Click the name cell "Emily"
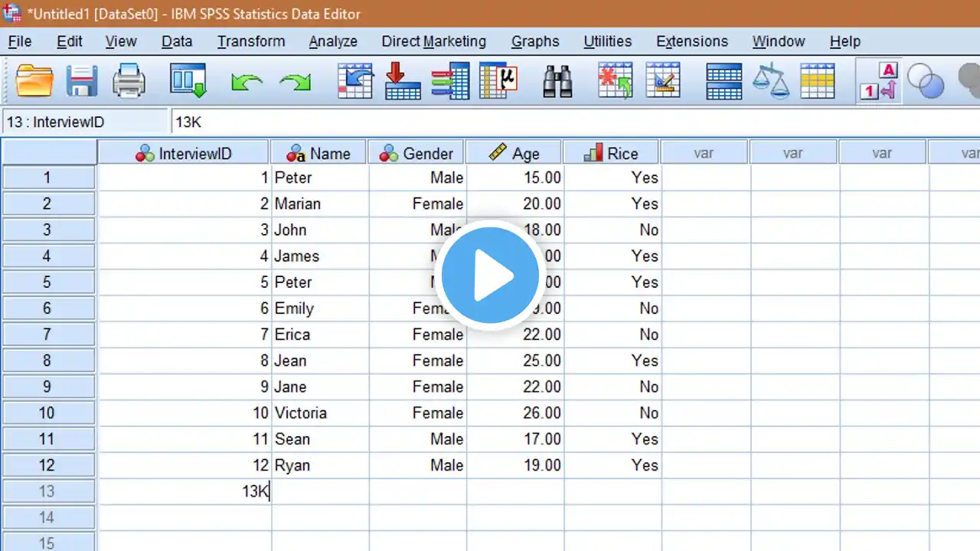The width and height of the screenshot is (980, 551). coord(295,308)
